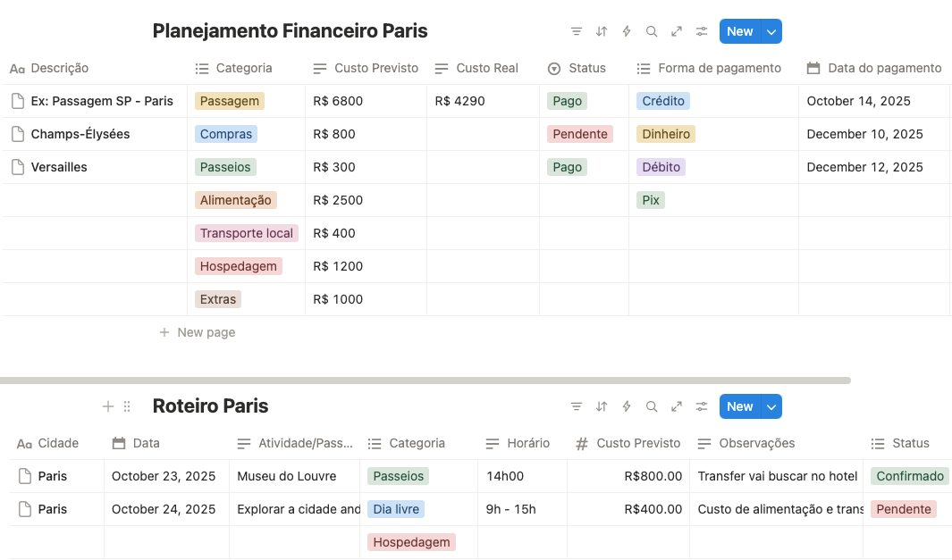Search the Roteiro Paris database
952x560 pixels.
pos(652,406)
